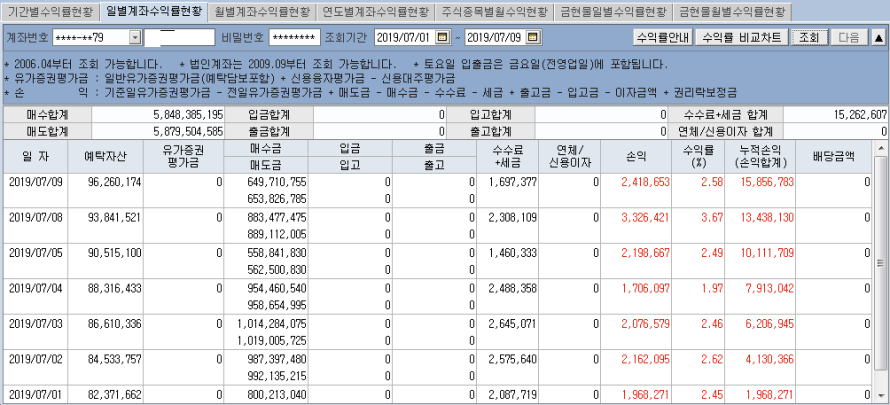This screenshot has height=405, width=890.
Task: Click the deposit asset value 96,260,174
Action: coord(114,183)
